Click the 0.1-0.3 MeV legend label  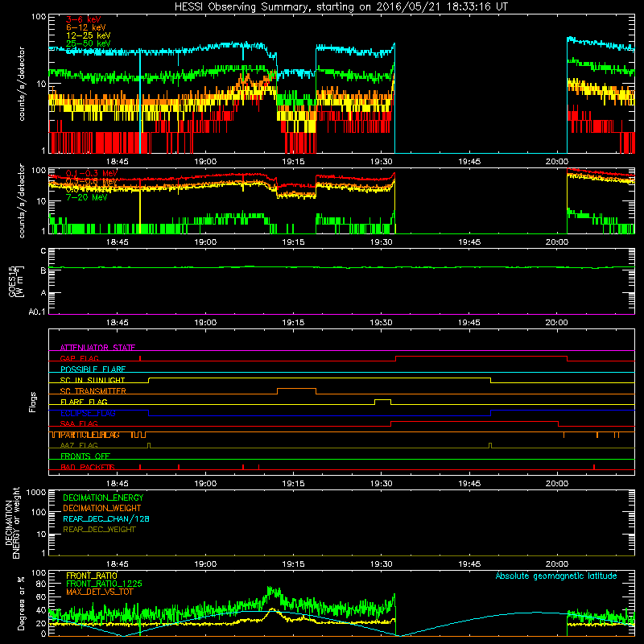point(92,173)
